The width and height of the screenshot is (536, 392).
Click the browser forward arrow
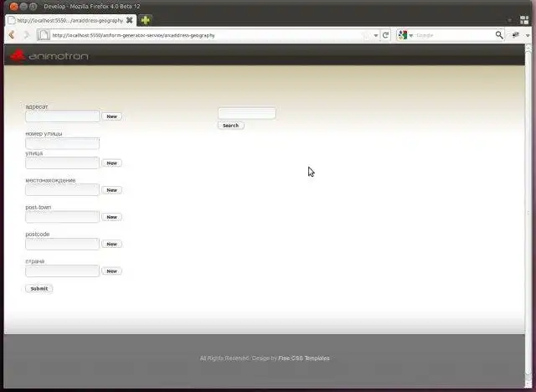(26, 35)
